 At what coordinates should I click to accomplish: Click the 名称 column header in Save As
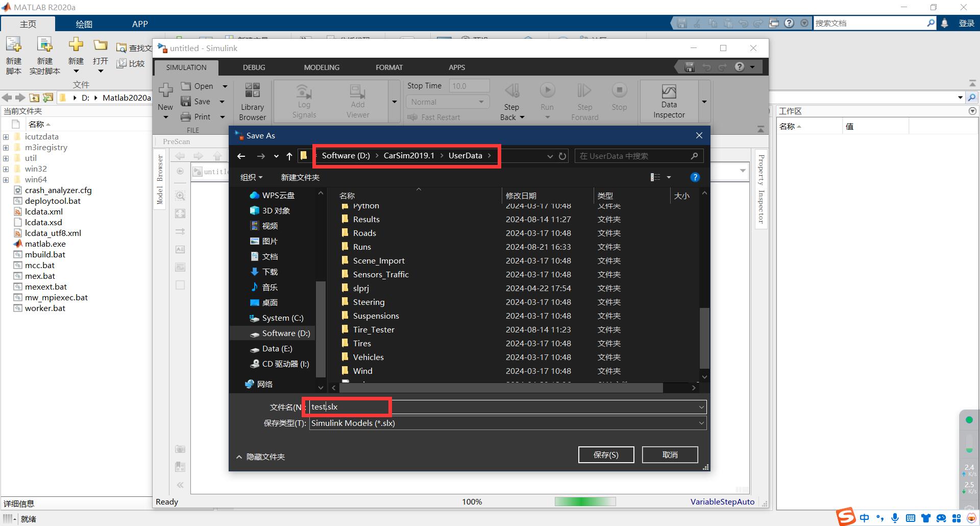[347, 196]
